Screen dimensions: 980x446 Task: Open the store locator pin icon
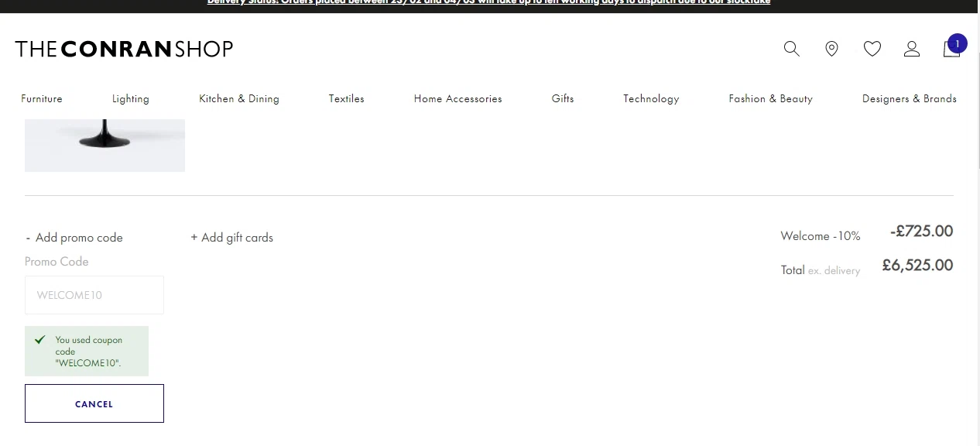[x=831, y=49]
